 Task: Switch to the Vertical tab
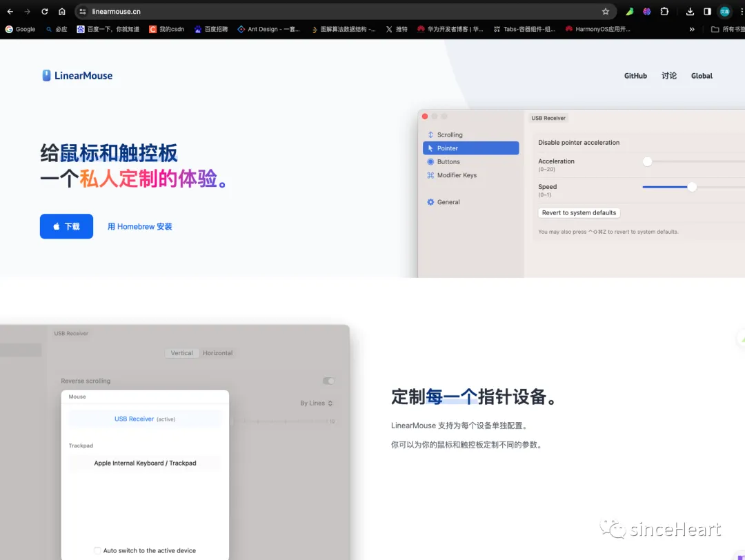click(x=181, y=353)
